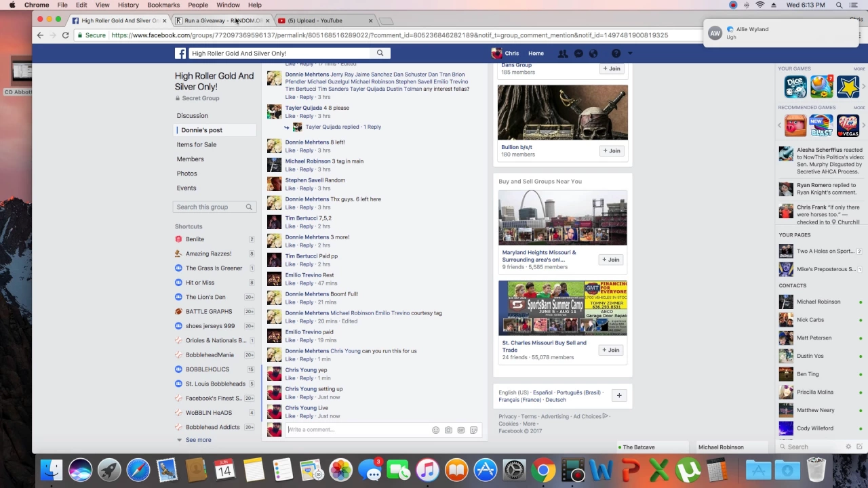Open Notifications globe icon
The height and width of the screenshot is (488, 868).
point(593,54)
